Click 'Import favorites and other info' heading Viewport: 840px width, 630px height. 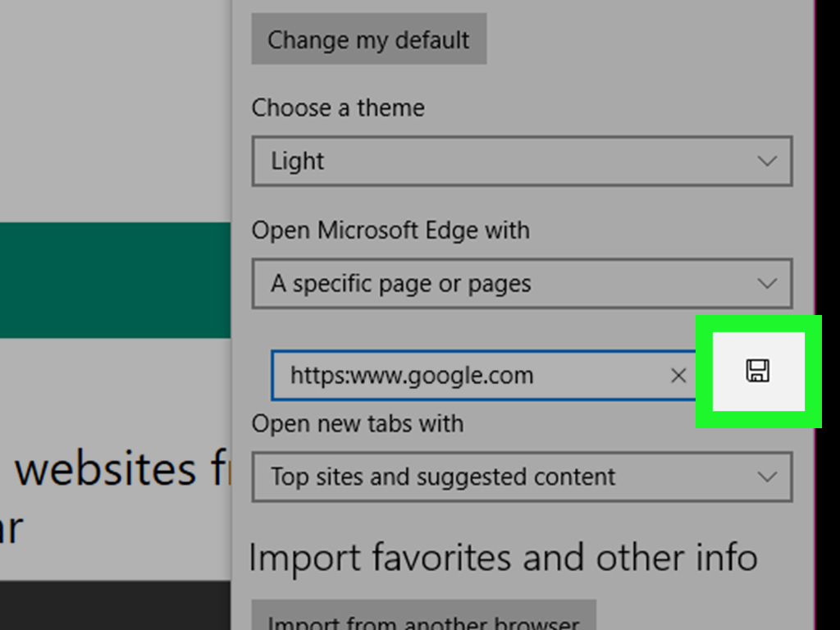[503, 558]
